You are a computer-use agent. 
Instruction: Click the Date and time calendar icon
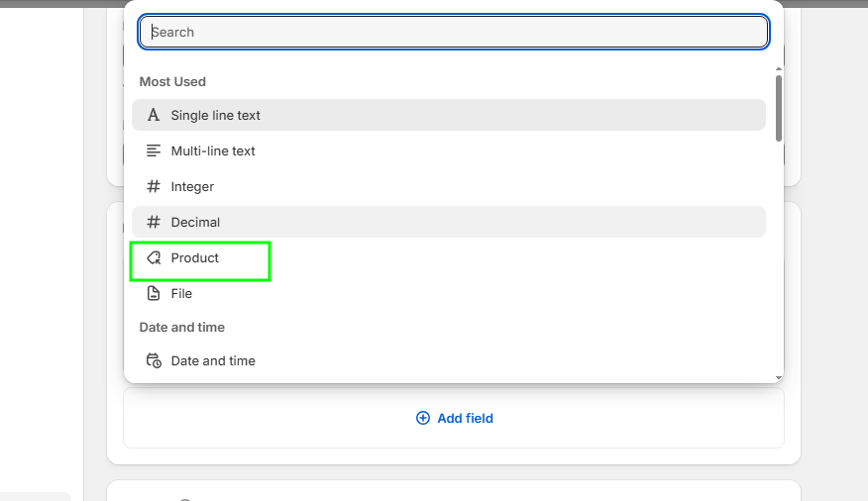154,360
